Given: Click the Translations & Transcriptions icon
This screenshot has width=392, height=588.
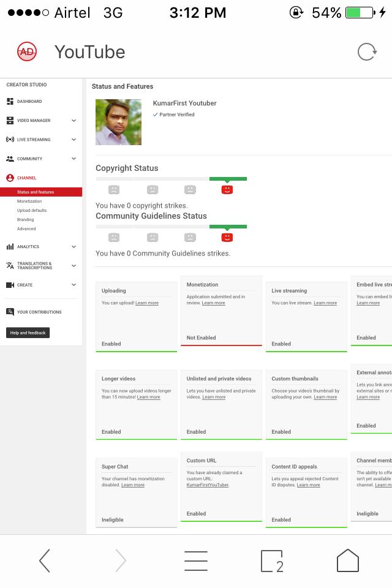Looking at the screenshot, I should 10,265.
